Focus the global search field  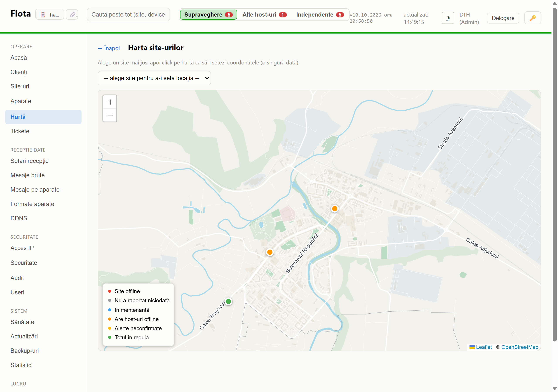128,15
